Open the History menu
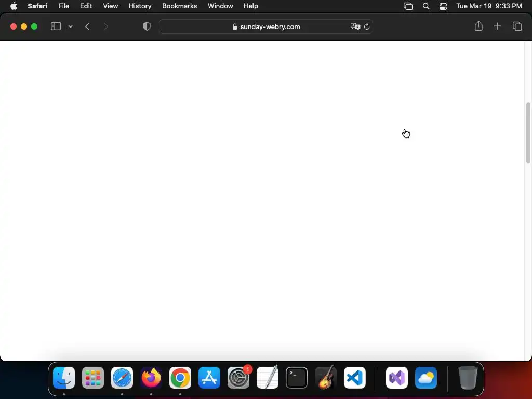 [x=140, y=6]
